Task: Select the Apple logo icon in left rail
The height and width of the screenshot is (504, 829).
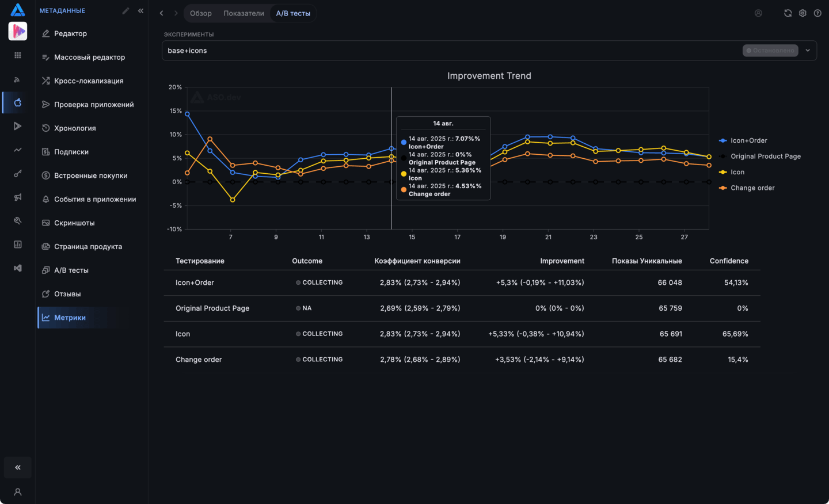Action: (x=18, y=102)
